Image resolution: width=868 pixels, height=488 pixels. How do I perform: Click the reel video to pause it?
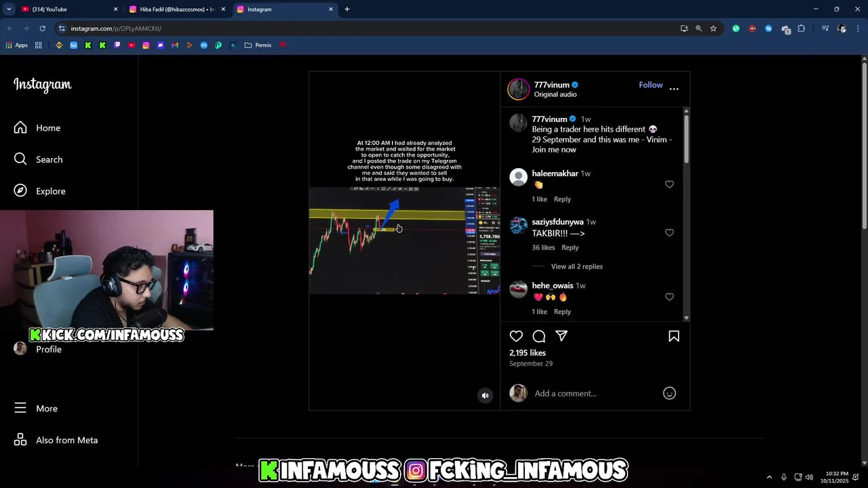(x=404, y=241)
